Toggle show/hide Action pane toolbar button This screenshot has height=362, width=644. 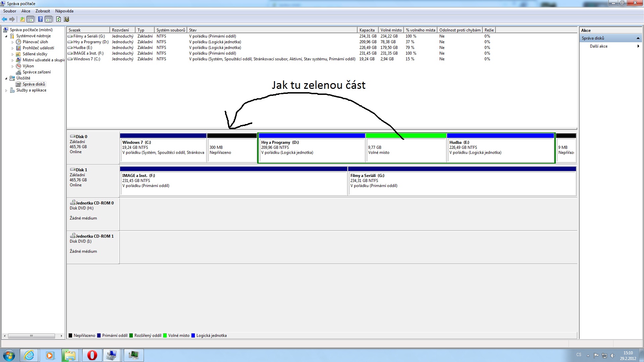49,19
